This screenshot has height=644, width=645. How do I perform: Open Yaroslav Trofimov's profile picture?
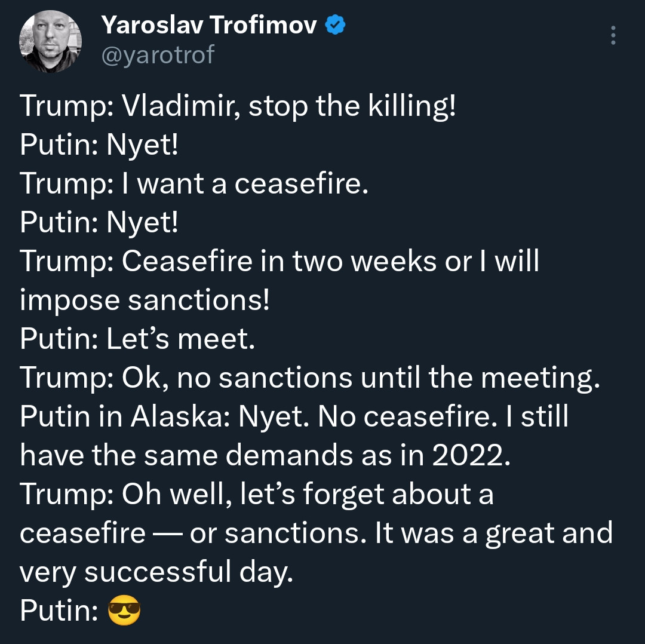tap(50, 41)
